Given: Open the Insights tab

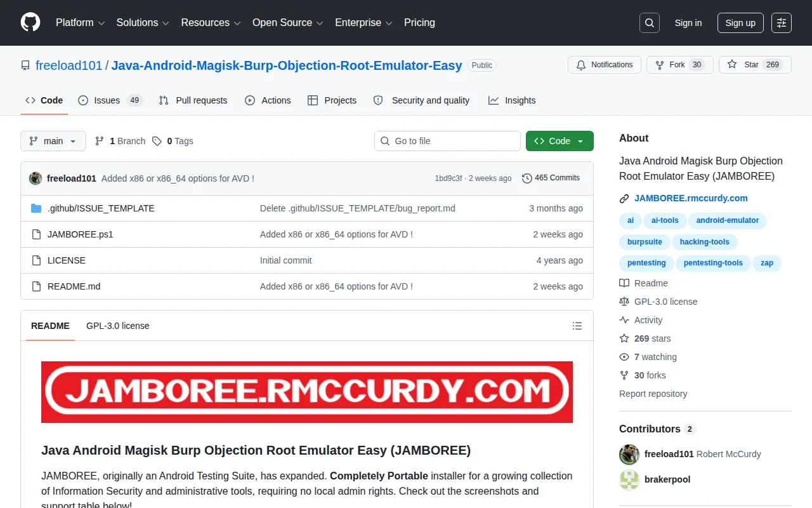Looking at the screenshot, I should coord(512,100).
